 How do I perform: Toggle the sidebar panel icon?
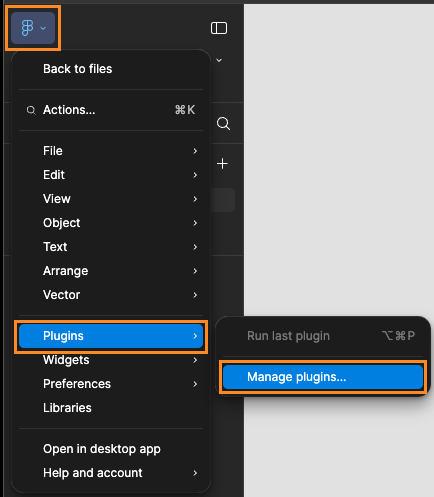219,28
